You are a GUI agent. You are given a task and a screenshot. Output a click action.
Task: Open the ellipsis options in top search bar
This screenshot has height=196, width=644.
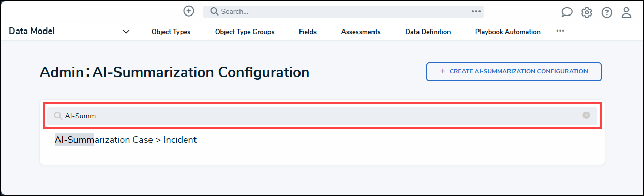pyautogui.click(x=476, y=11)
